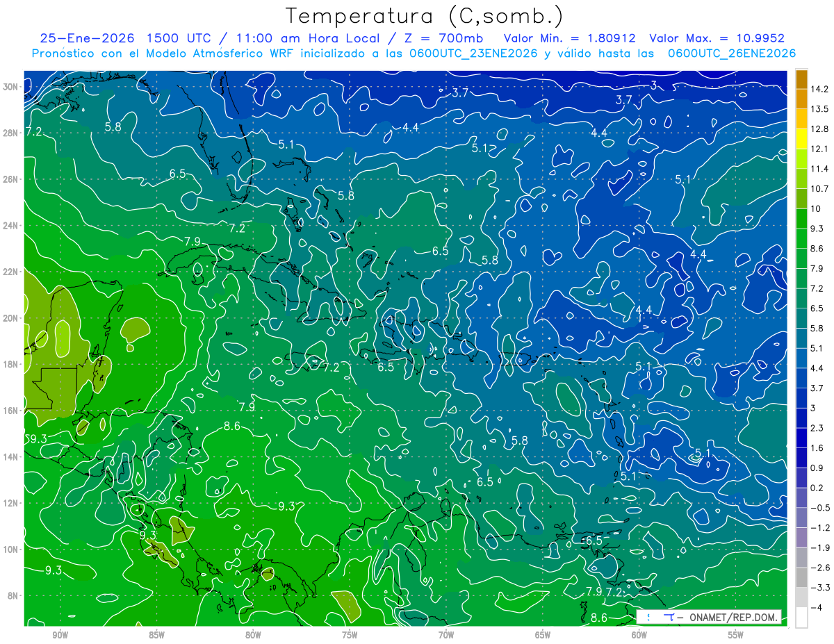Screen dimensions: 834x644
Task: Click 'Valor Max. = 10.9952' in the header
Action: [717, 38]
